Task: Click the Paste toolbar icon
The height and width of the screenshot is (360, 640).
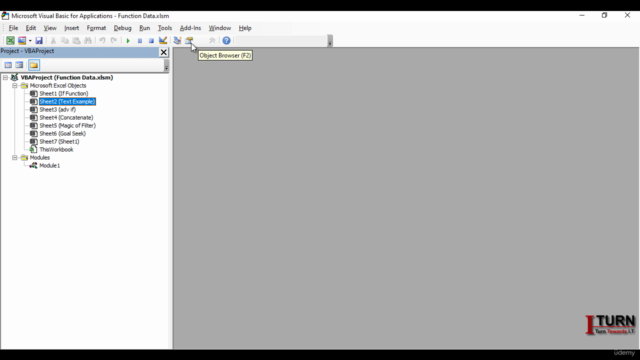Action: coord(76,40)
